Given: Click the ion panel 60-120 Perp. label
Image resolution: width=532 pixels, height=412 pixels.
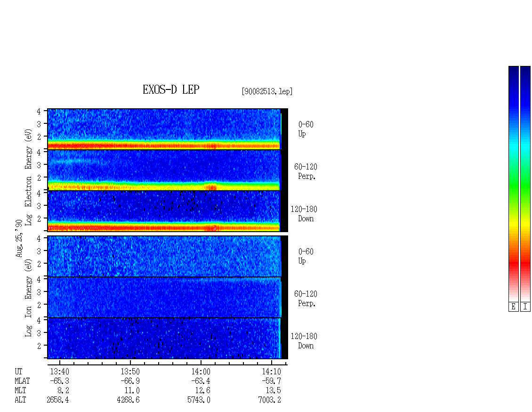Looking at the screenshot, I should (x=306, y=299).
